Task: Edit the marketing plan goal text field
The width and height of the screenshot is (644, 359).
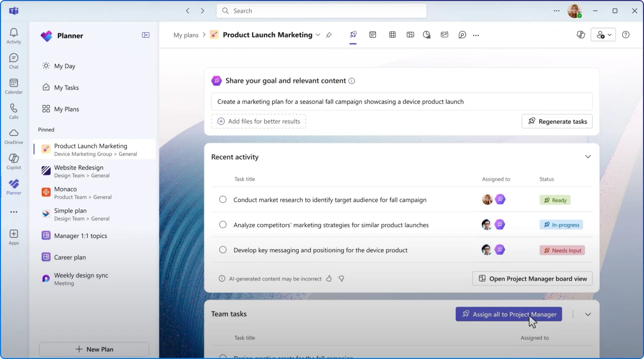Action: click(x=401, y=102)
